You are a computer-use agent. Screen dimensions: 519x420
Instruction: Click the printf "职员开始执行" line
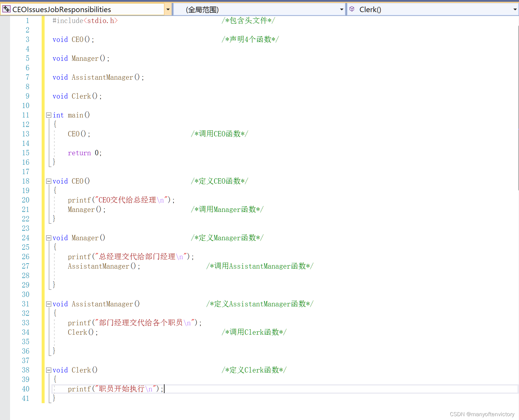pos(115,389)
